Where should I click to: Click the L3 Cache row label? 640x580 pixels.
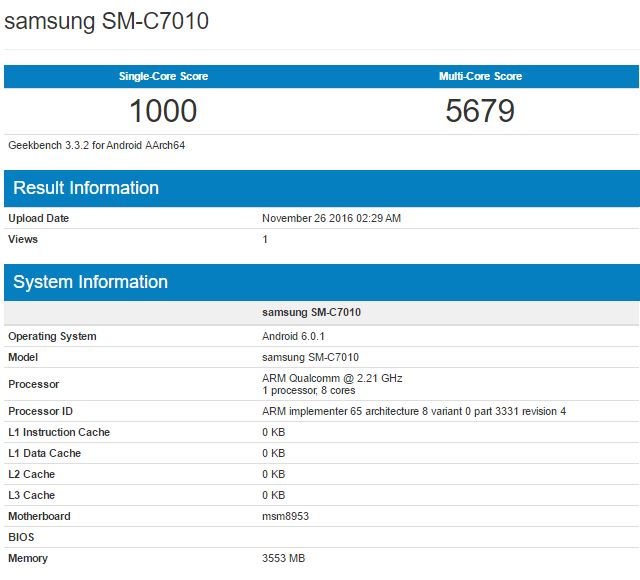pyautogui.click(x=32, y=495)
